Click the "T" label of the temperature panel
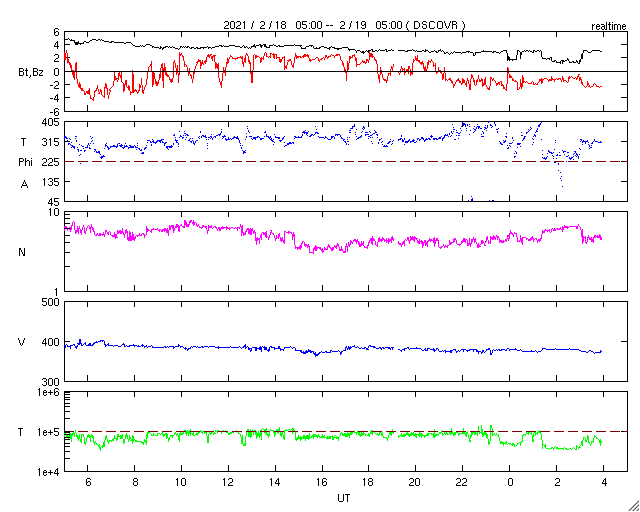Screen dimensions: 640x512 [21, 432]
